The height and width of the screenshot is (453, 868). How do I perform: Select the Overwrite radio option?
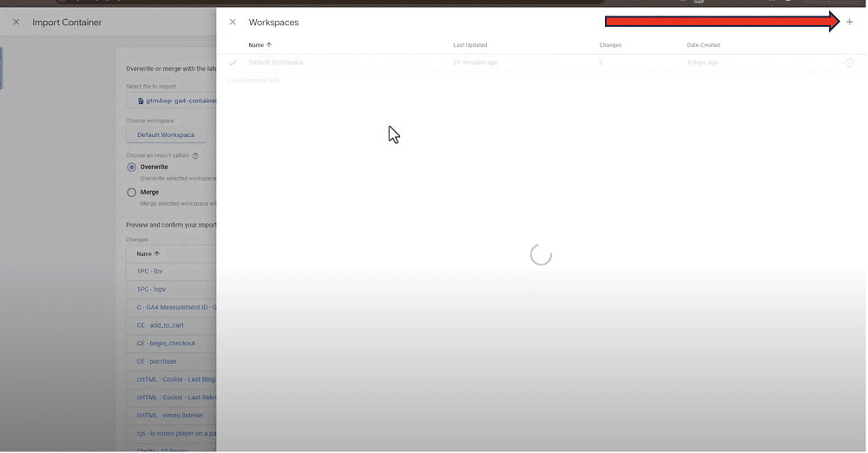[x=131, y=167]
